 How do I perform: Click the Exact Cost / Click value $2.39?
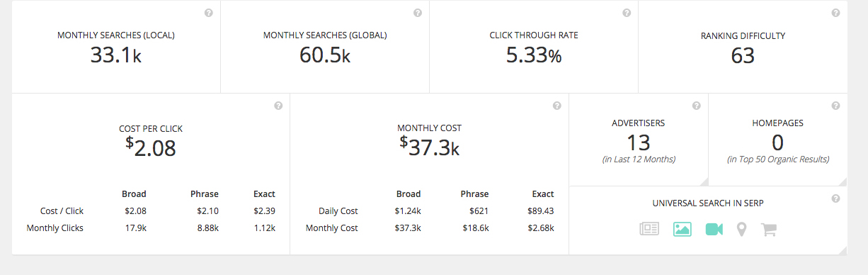click(264, 211)
